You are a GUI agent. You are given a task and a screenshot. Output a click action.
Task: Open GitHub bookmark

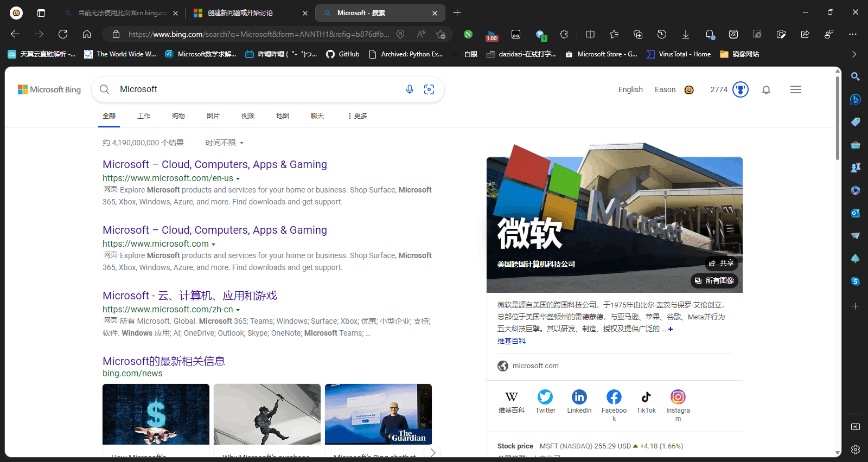343,54
